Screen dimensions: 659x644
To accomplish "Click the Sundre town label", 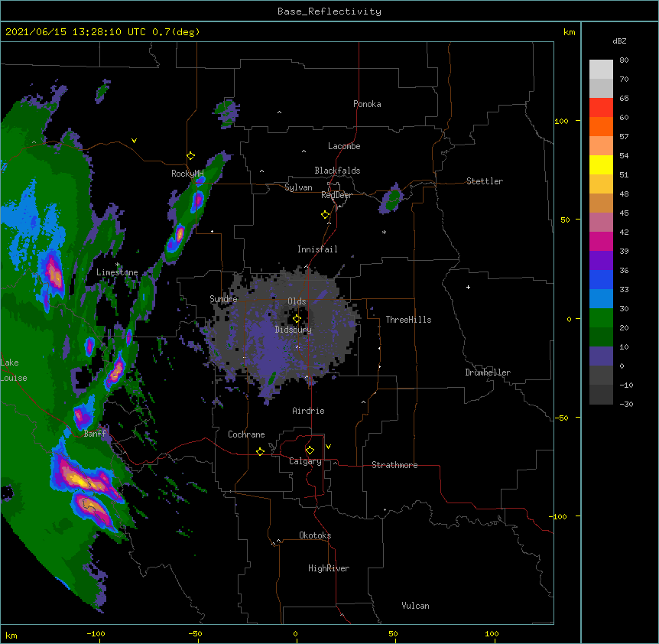I will pyautogui.click(x=223, y=299).
